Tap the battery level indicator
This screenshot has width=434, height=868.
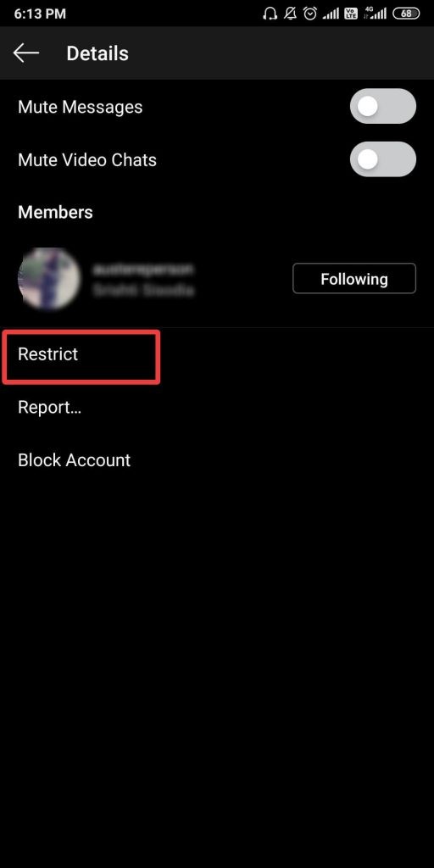pos(406,14)
